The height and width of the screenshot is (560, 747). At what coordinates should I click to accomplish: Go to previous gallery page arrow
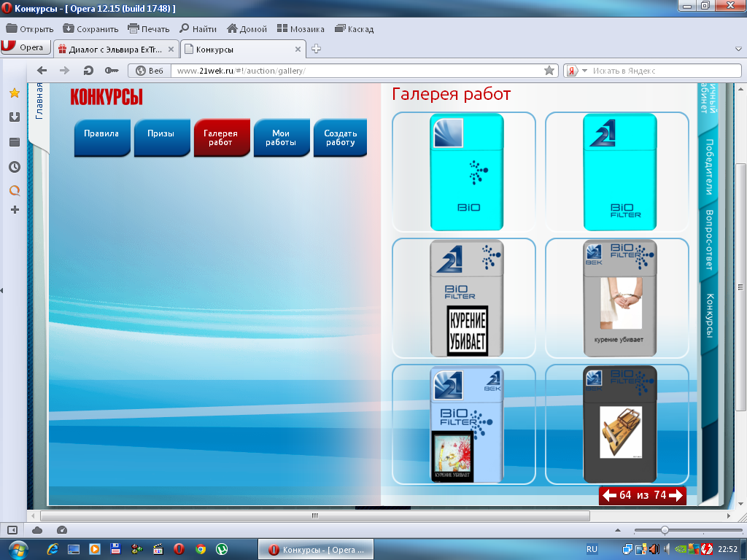coord(609,495)
